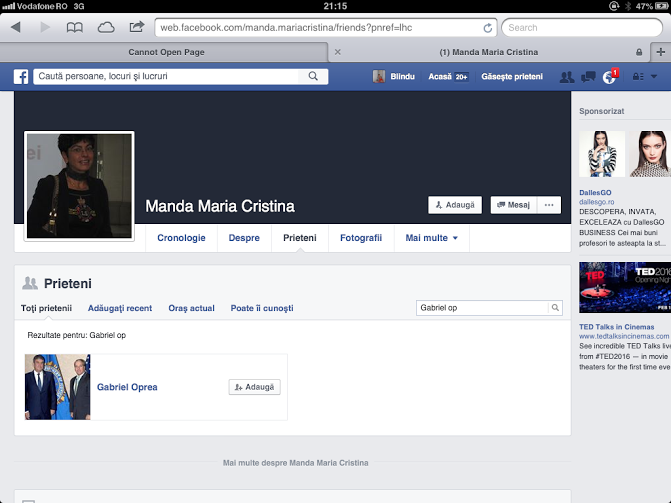Close tab with the X icon
The image size is (671, 503).
pos(338,52)
